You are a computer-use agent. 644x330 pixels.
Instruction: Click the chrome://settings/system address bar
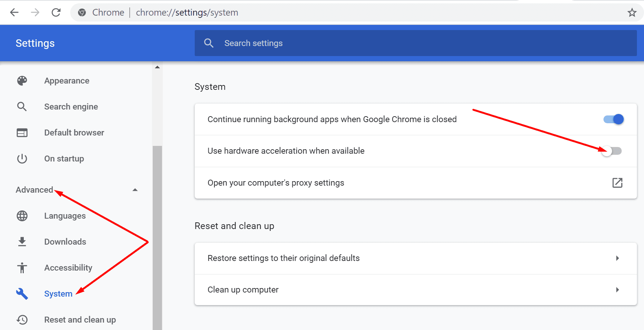tap(187, 13)
